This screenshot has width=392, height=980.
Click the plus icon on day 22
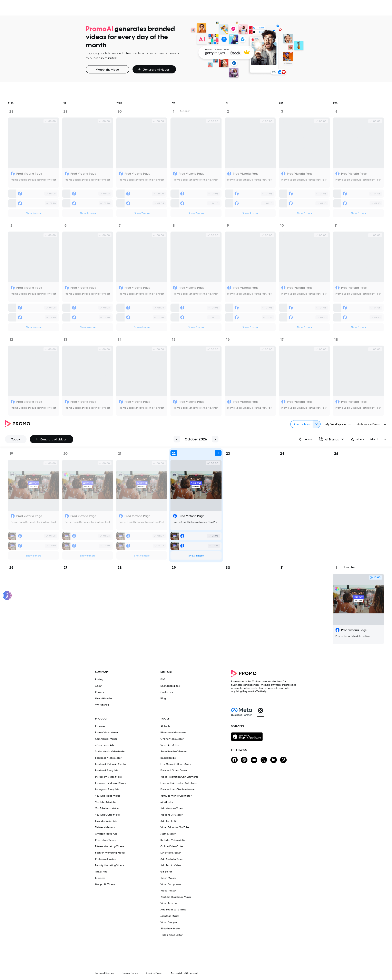[x=218, y=453]
